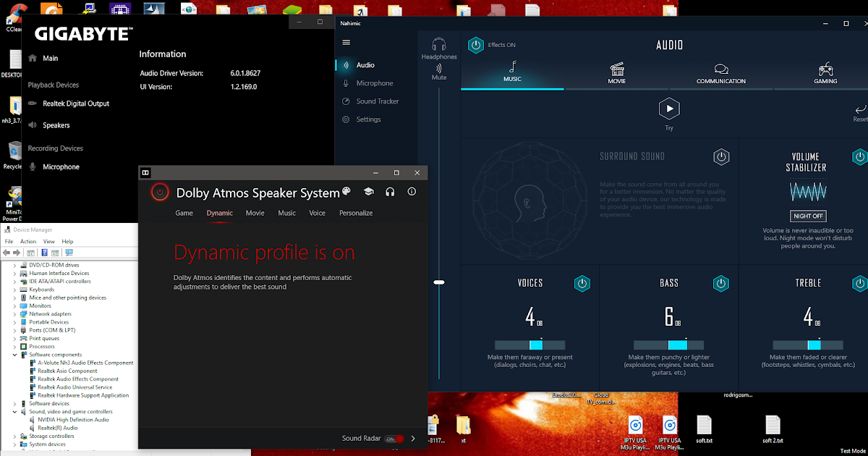Open soft.txt desktop file

point(705,429)
